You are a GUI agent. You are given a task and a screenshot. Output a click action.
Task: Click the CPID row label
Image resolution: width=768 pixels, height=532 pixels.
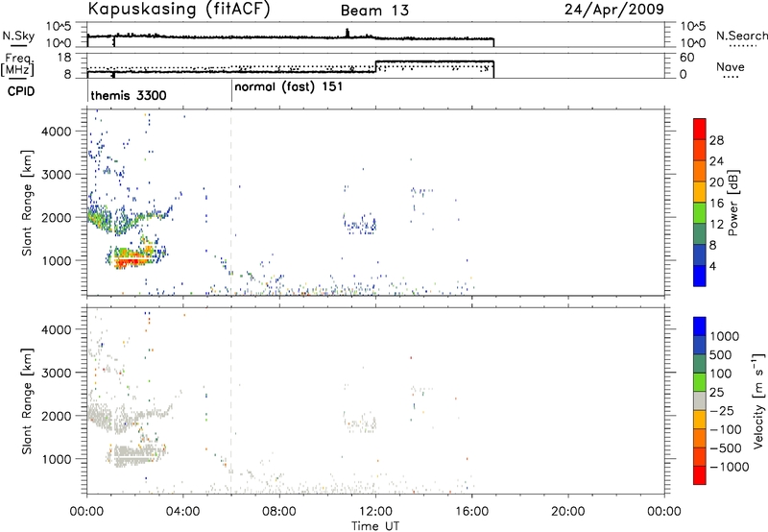click(21, 91)
